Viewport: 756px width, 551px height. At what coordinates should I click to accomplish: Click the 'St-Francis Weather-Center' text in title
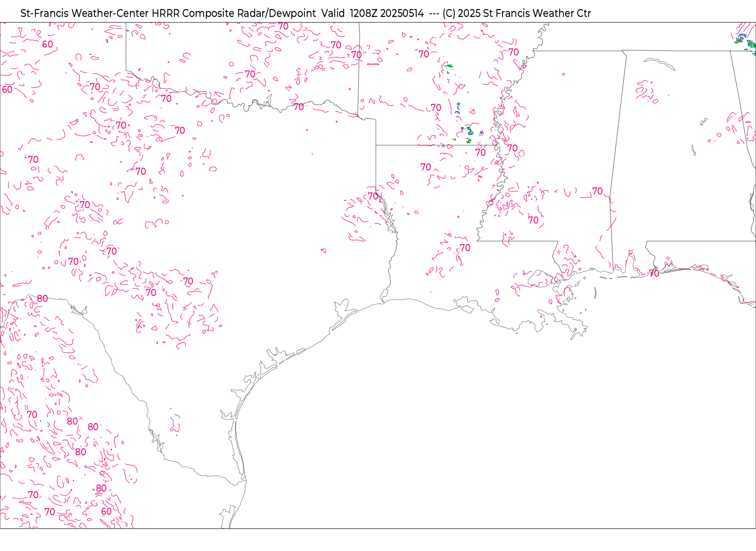click(x=85, y=13)
